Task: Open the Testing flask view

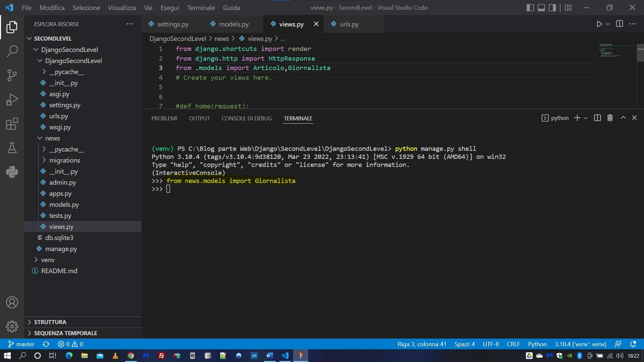Action: click(x=12, y=148)
